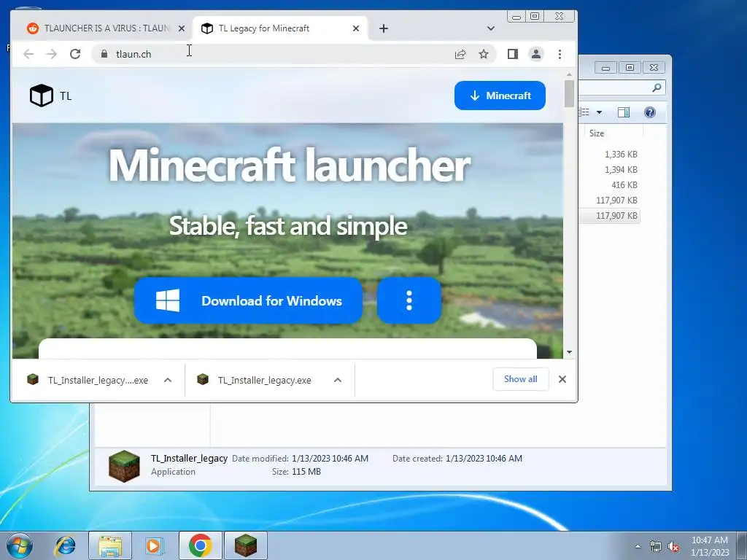The height and width of the screenshot is (560, 747).
Task: Open the clock showing 10:47 AM
Action: pos(710,546)
